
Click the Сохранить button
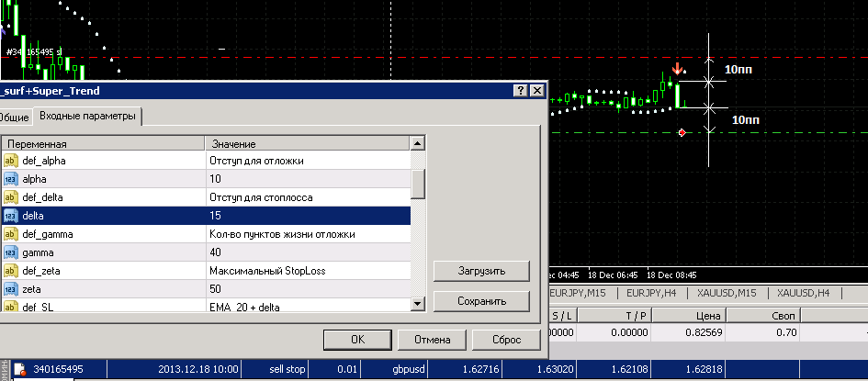click(481, 301)
